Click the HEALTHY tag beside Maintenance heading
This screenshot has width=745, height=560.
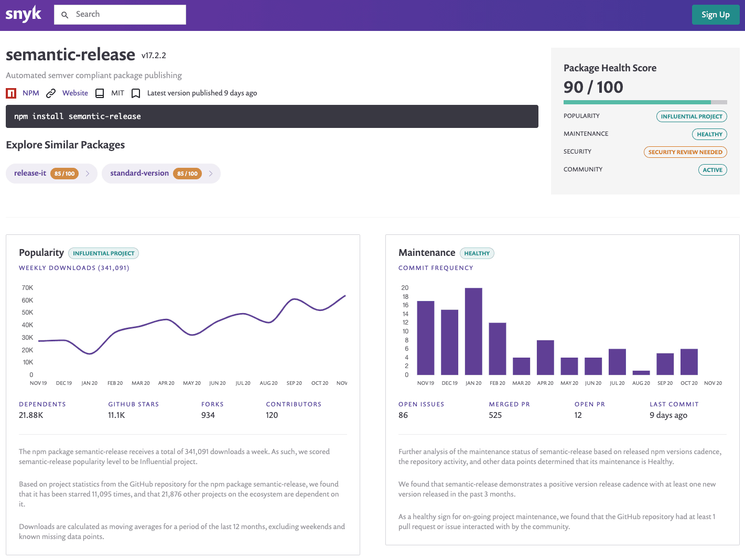coord(477,253)
